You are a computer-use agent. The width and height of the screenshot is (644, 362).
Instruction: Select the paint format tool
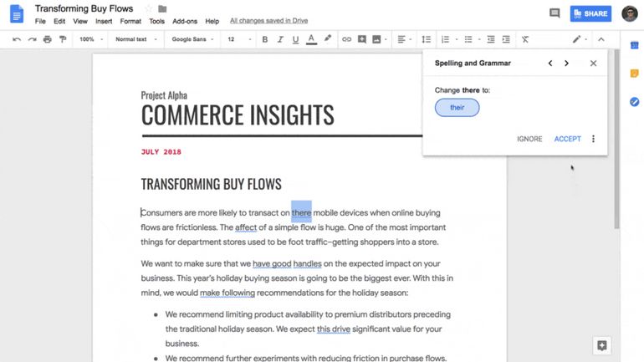click(63, 39)
